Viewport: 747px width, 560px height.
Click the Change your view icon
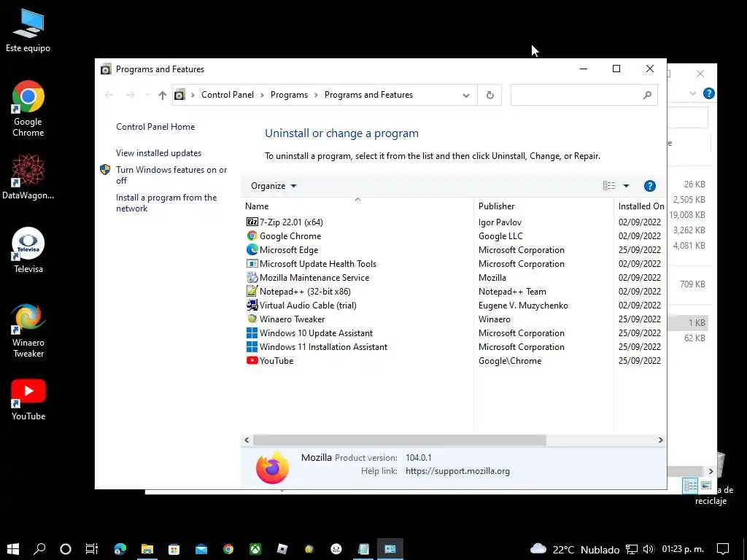tap(609, 186)
